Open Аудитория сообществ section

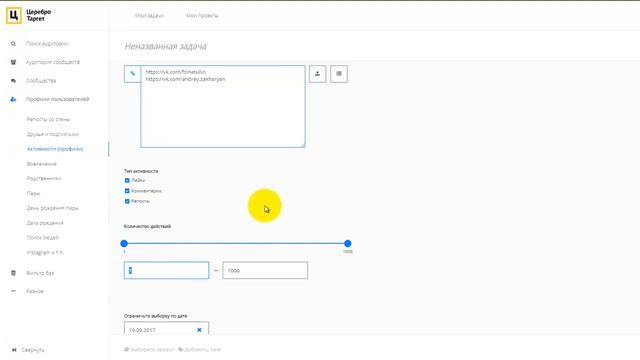53,62
